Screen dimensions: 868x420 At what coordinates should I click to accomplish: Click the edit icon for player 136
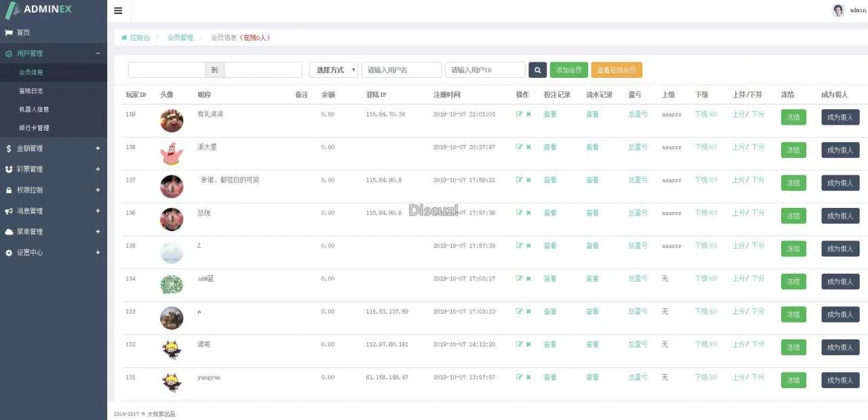(x=519, y=213)
